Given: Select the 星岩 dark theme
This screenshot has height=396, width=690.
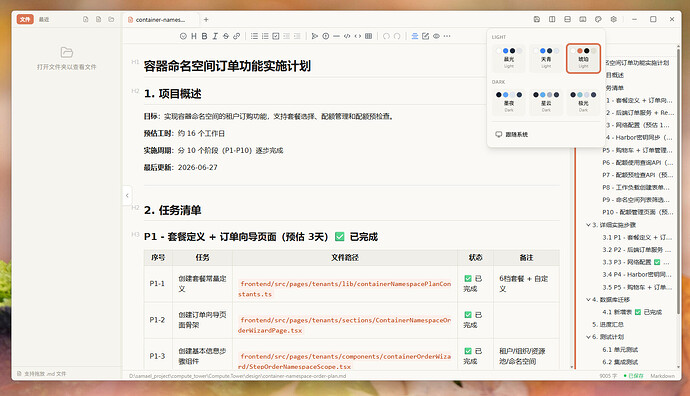Looking at the screenshot, I should (546, 102).
